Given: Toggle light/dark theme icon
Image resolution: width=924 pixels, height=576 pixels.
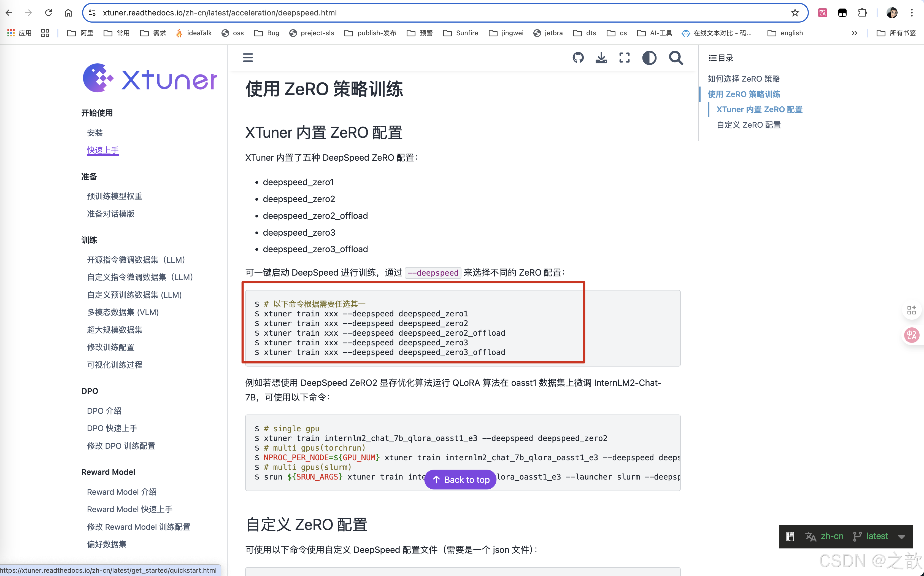Looking at the screenshot, I should point(649,58).
